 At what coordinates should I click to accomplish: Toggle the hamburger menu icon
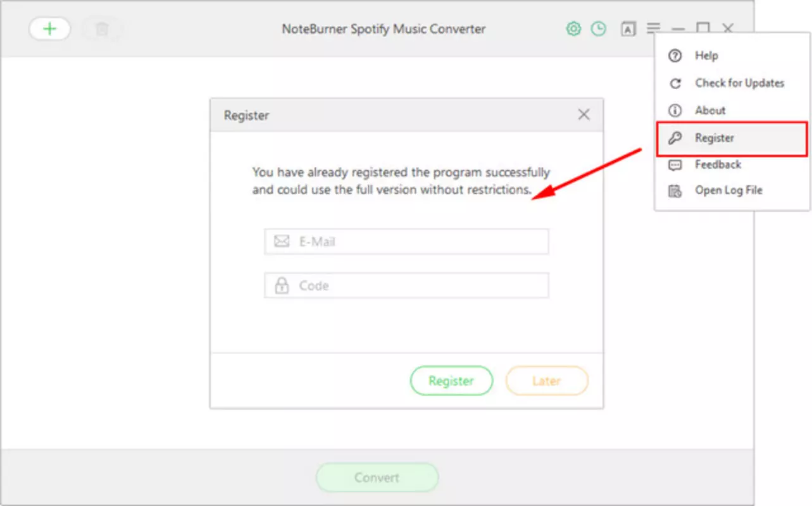(653, 28)
